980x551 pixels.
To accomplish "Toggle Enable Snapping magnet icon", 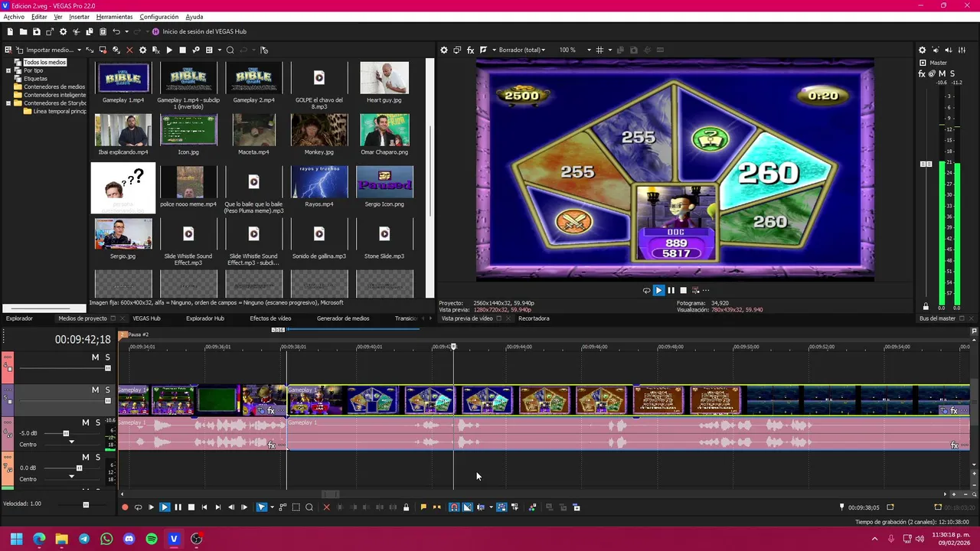I will click(454, 507).
